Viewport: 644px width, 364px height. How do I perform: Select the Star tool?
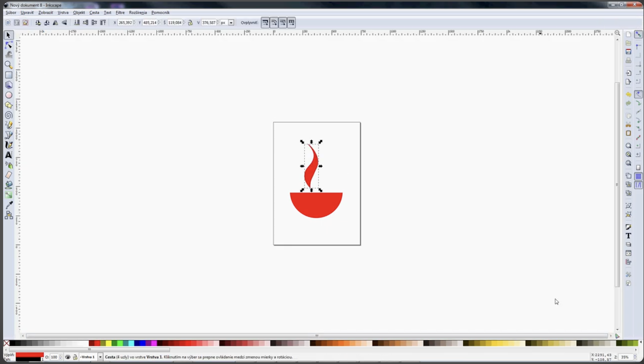tap(9, 105)
